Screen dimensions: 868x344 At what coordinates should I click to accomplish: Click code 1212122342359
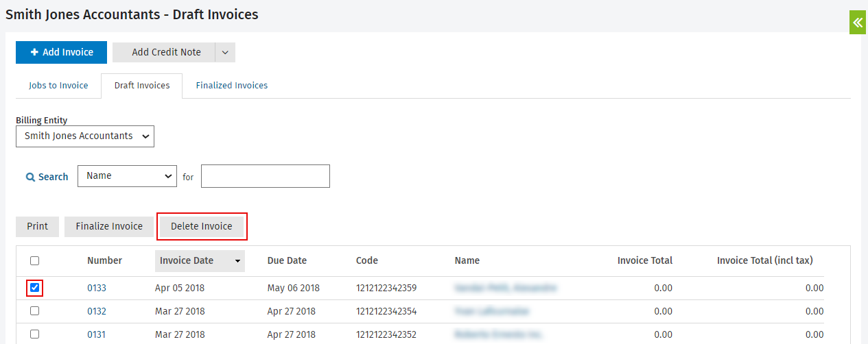(x=386, y=288)
